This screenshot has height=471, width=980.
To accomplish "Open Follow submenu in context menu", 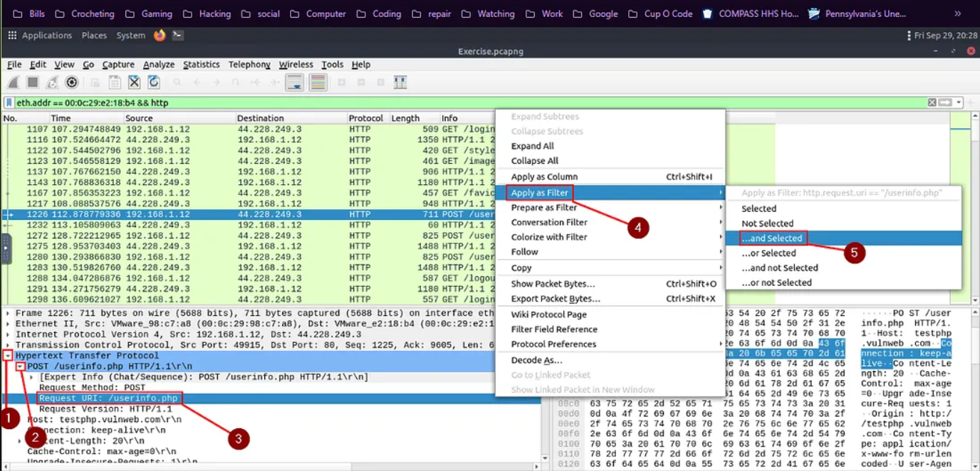I will click(610, 252).
